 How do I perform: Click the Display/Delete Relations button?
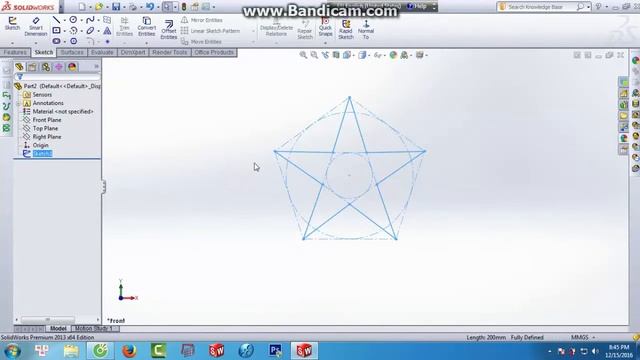tap(276, 28)
